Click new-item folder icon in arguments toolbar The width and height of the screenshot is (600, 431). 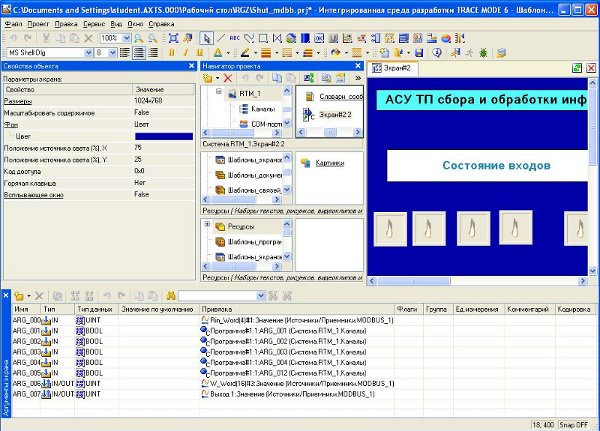coord(18,296)
